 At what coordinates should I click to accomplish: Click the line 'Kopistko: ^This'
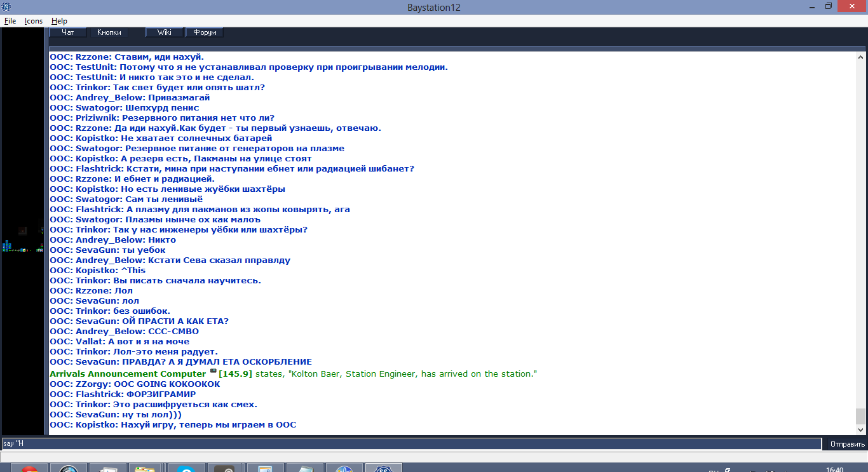(97, 271)
